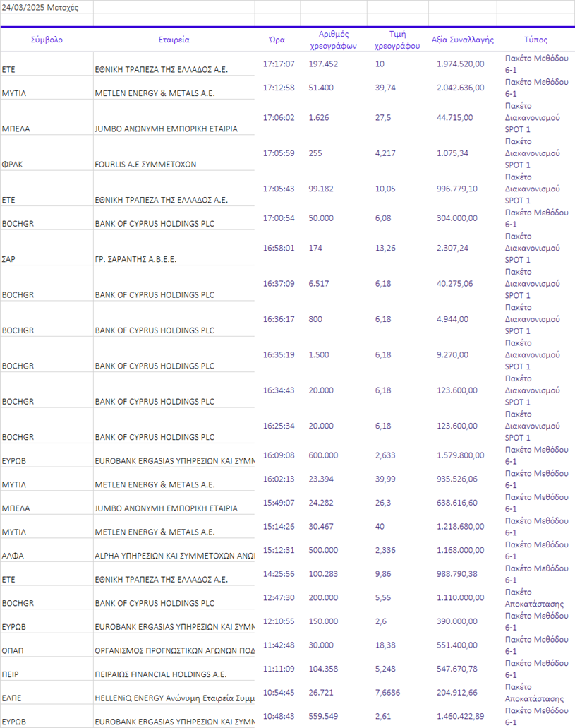The height and width of the screenshot is (728, 575).
Task: Select value cell 547.670,78
Action: point(456,669)
